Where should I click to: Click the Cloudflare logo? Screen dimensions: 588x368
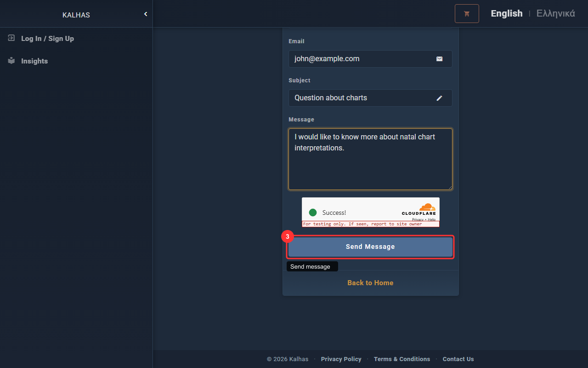419,209
